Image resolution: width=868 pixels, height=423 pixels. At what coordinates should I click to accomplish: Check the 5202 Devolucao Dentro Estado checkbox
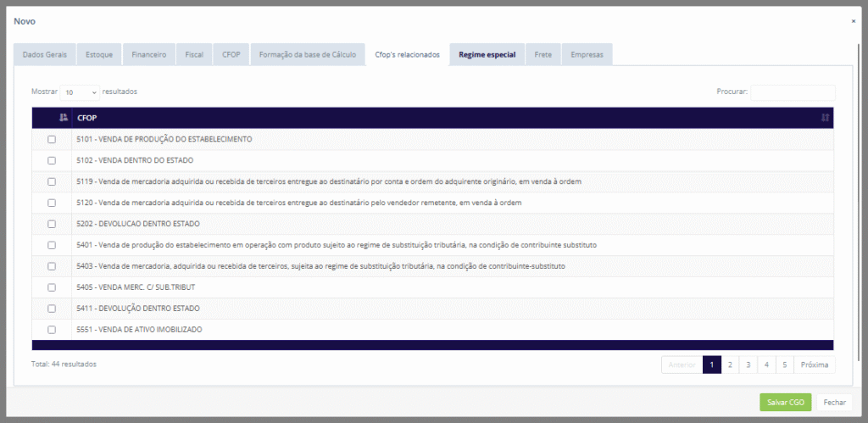(x=52, y=224)
